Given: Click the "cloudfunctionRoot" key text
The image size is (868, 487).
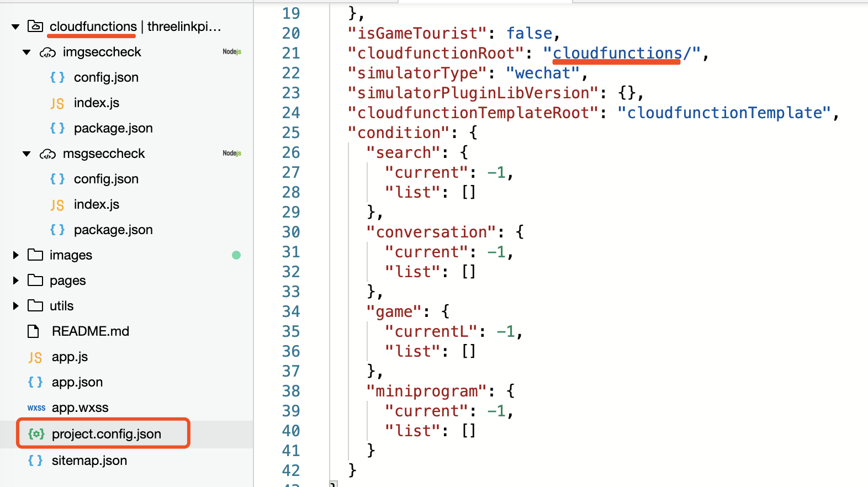Looking at the screenshot, I should (436, 53).
